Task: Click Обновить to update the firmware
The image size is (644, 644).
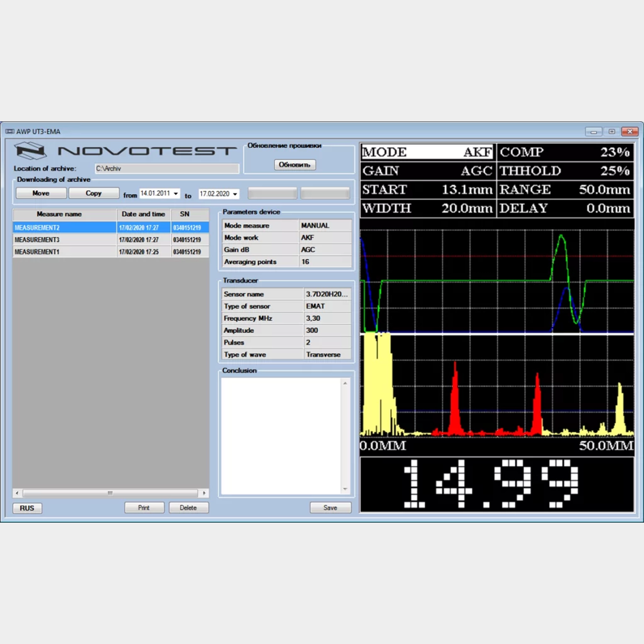Action: tap(295, 164)
